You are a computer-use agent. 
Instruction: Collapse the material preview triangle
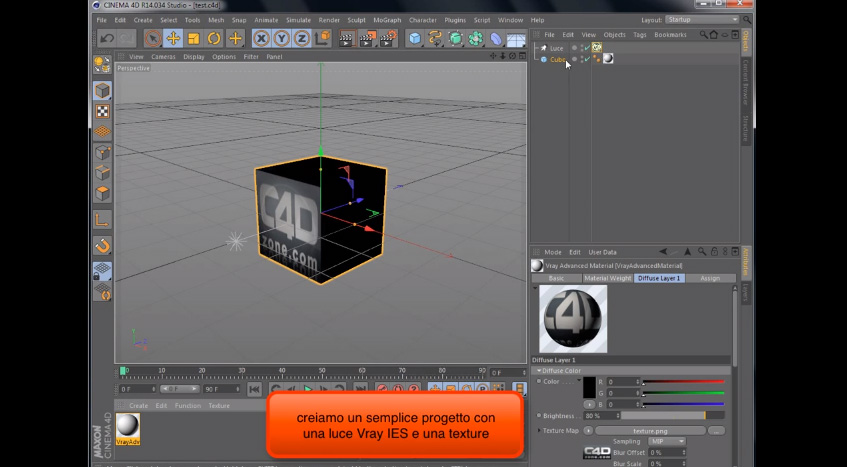pyautogui.click(x=535, y=288)
